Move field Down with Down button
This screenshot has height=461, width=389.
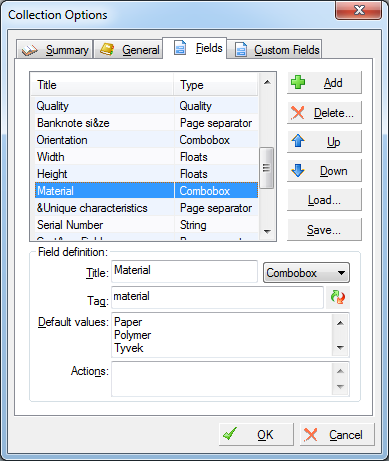324,171
